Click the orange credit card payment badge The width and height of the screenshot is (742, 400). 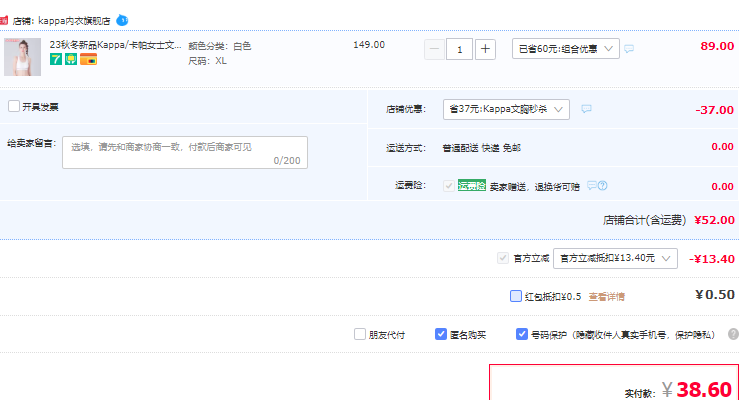(x=88, y=59)
